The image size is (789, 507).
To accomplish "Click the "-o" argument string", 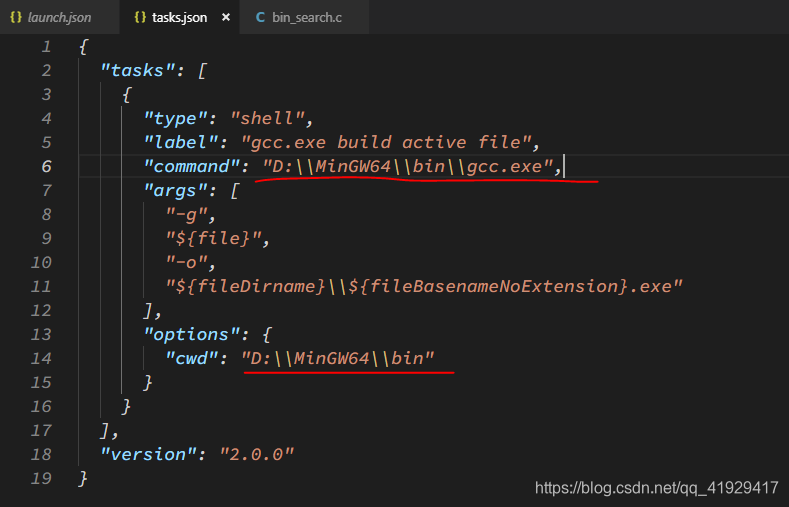I will (x=187, y=263).
